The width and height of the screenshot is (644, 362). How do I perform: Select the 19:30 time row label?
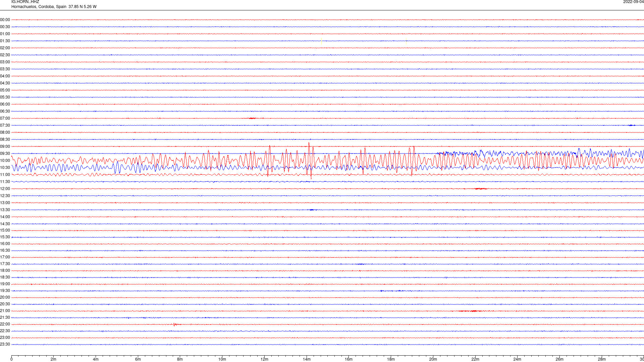click(x=5, y=291)
